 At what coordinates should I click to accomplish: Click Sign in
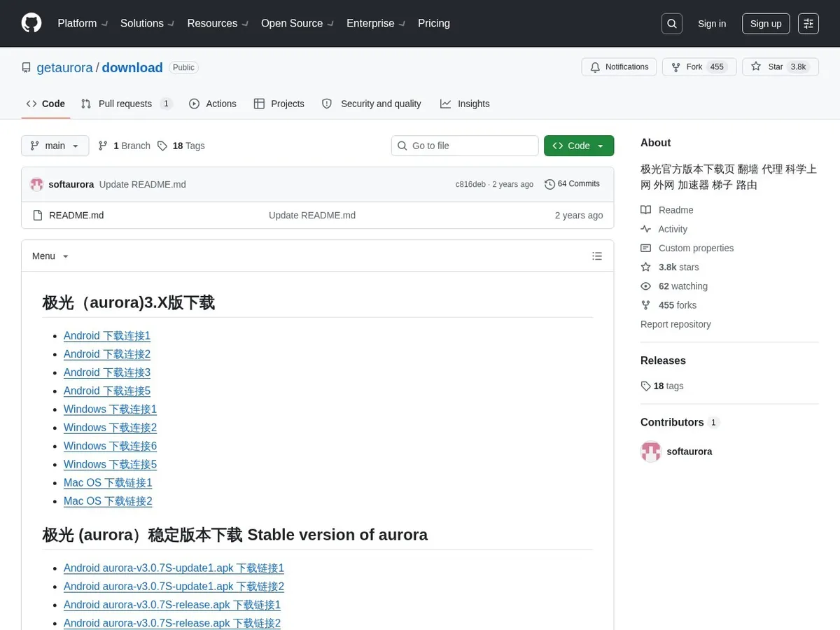pyautogui.click(x=712, y=24)
